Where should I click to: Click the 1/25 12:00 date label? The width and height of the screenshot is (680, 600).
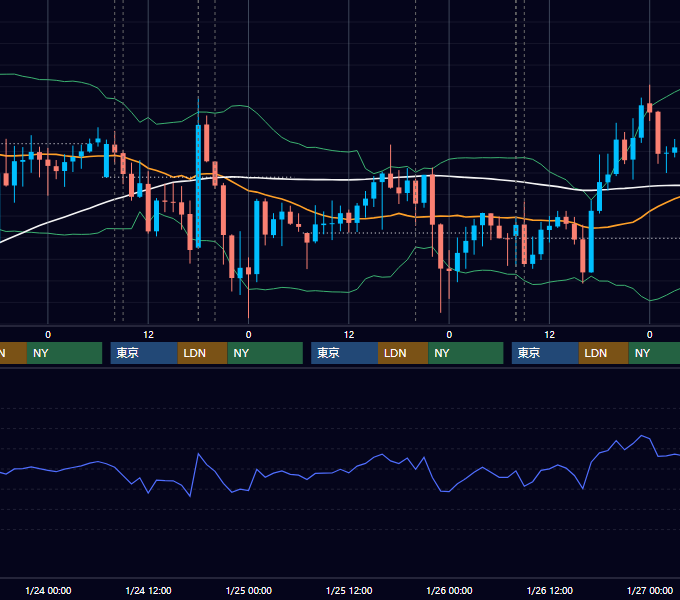coord(349,590)
